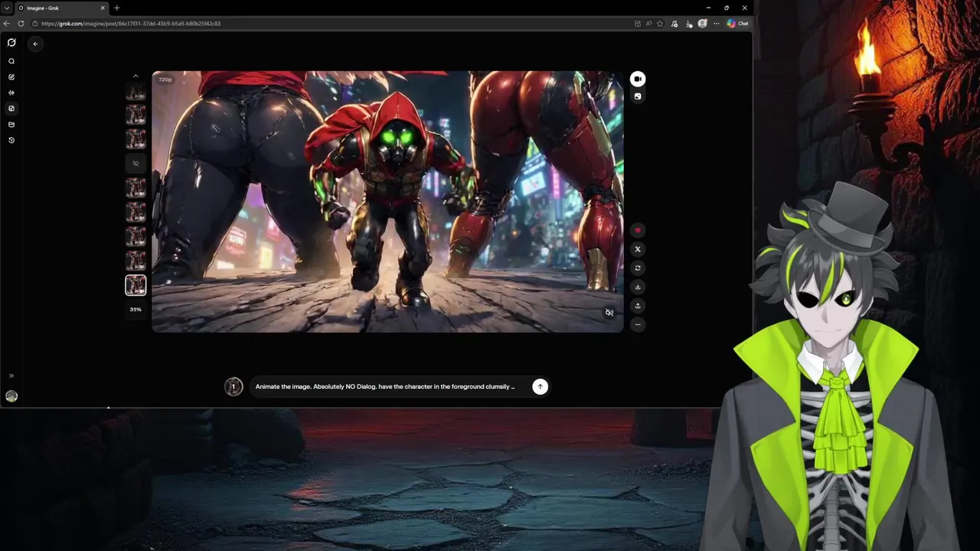The height and width of the screenshot is (551, 980).
Task: Open the projects folder icon in the sidebar
Action: 11,124
